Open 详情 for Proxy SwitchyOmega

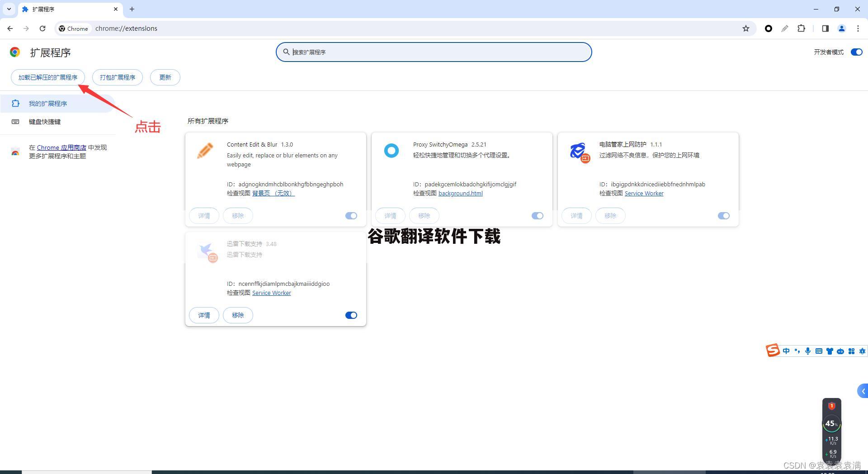coord(390,216)
